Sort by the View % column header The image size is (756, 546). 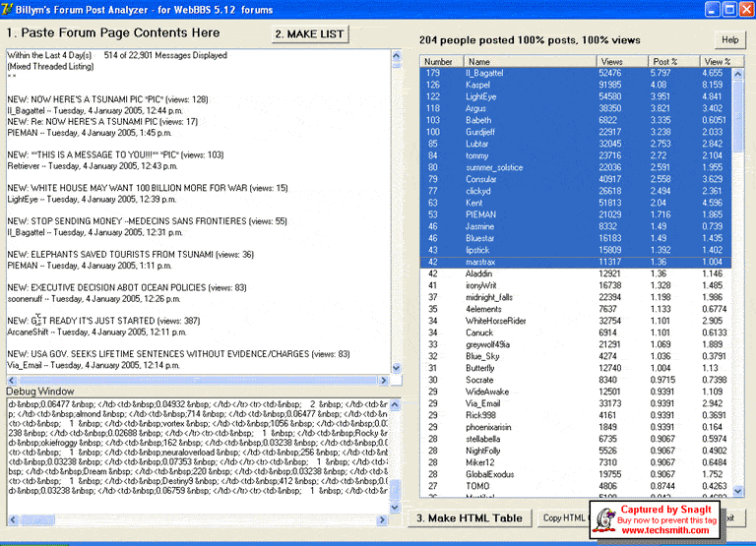[x=721, y=62]
